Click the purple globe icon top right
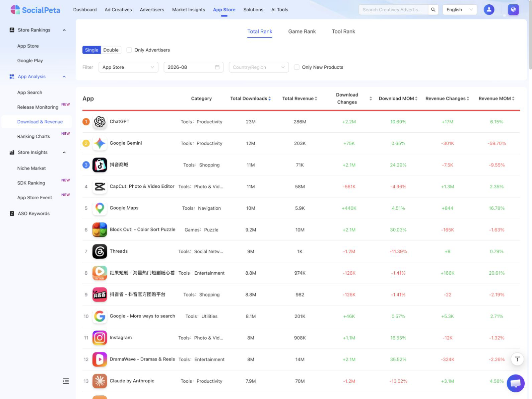 click(x=513, y=10)
